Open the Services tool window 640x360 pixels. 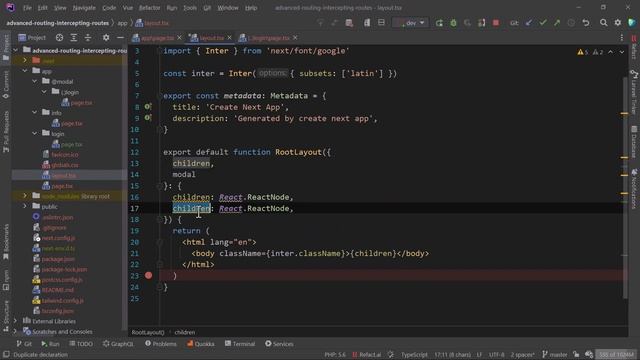(x=279, y=344)
